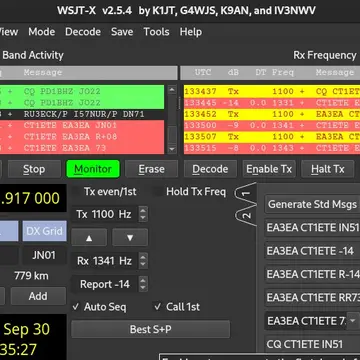Click Enable Tx button
The height and width of the screenshot is (360, 360).
pyautogui.click(x=269, y=169)
